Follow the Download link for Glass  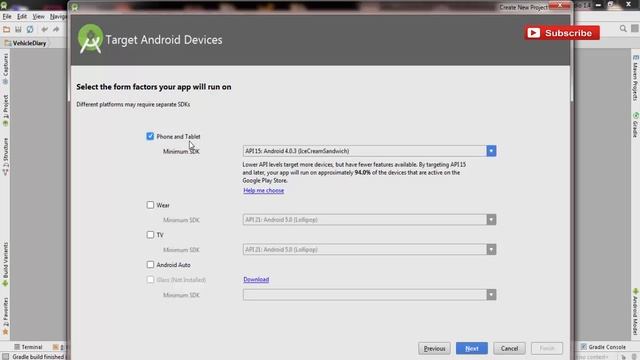click(256, 280)
